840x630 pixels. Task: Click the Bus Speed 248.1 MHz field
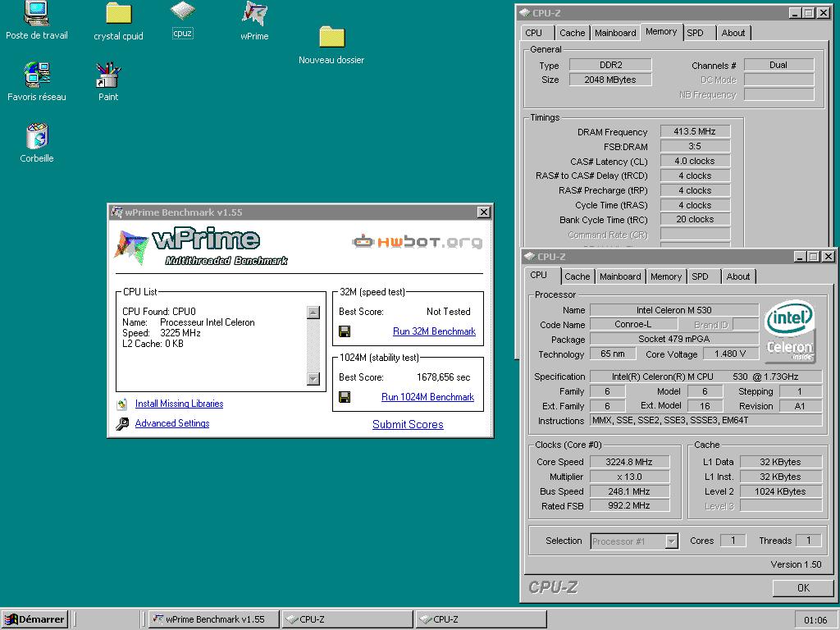point(629,491)
